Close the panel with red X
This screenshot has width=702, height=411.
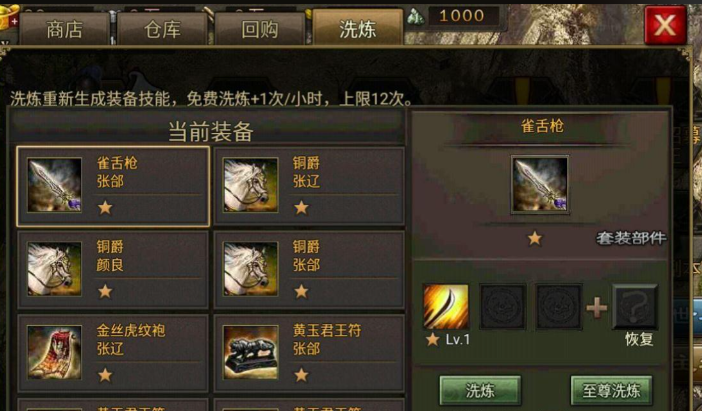click(x=665, y=26)
